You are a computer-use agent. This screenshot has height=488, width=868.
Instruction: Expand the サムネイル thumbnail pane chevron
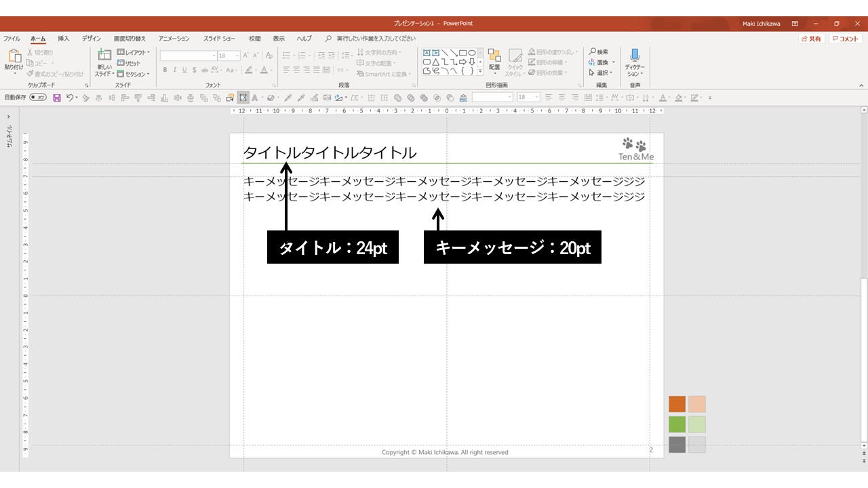[9, 117]
